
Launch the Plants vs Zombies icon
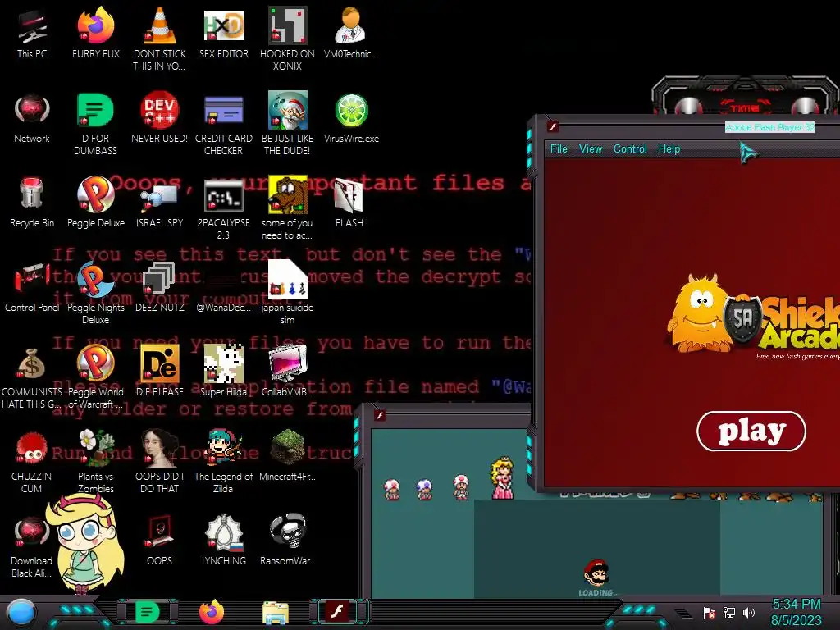pyautogui.click(x=95, y=448)
